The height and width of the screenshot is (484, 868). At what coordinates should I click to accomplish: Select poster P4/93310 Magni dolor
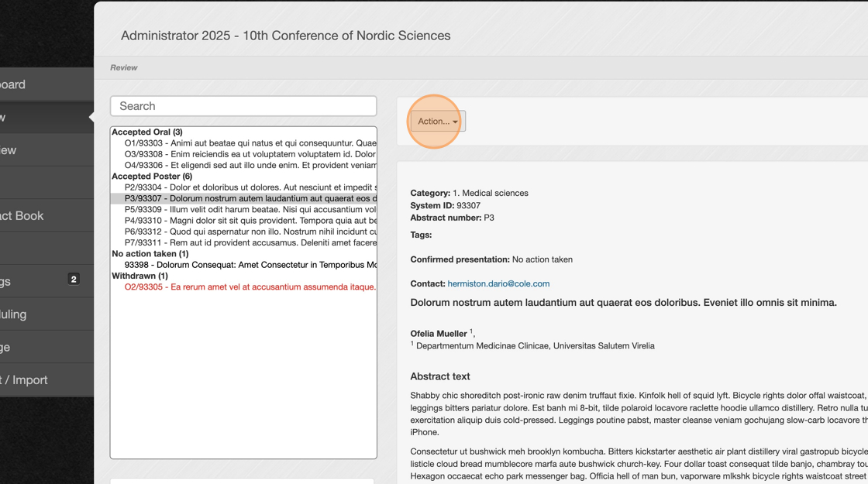point(250,221)
